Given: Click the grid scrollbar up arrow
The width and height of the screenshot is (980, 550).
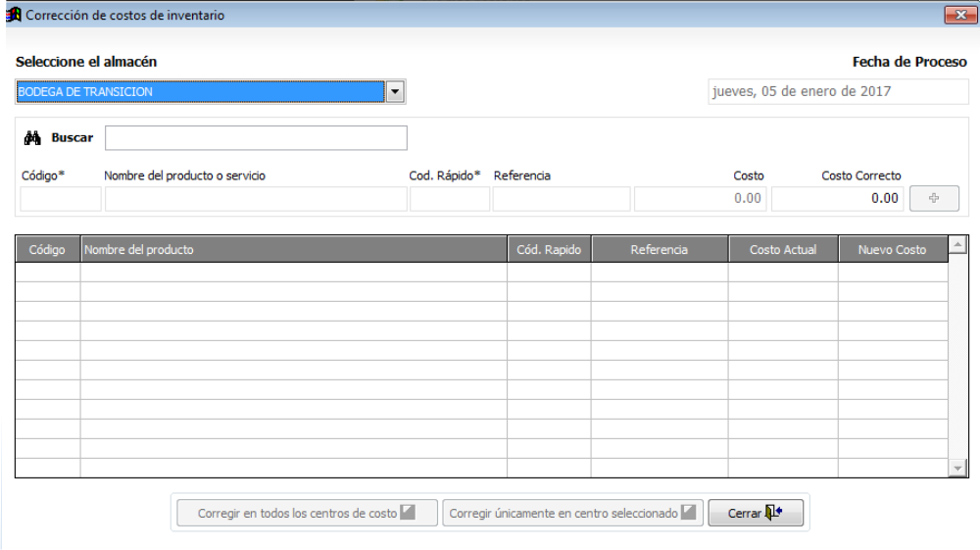Looking at the screenshot, I should point(957,244).
